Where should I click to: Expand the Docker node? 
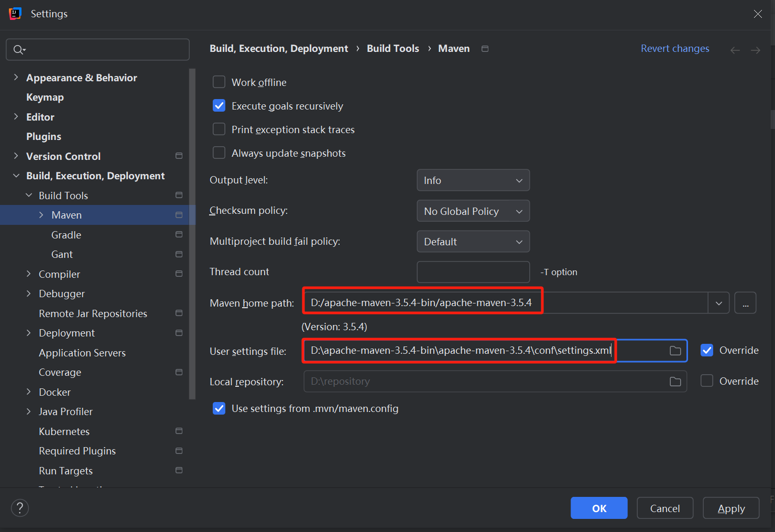point(29,392)
